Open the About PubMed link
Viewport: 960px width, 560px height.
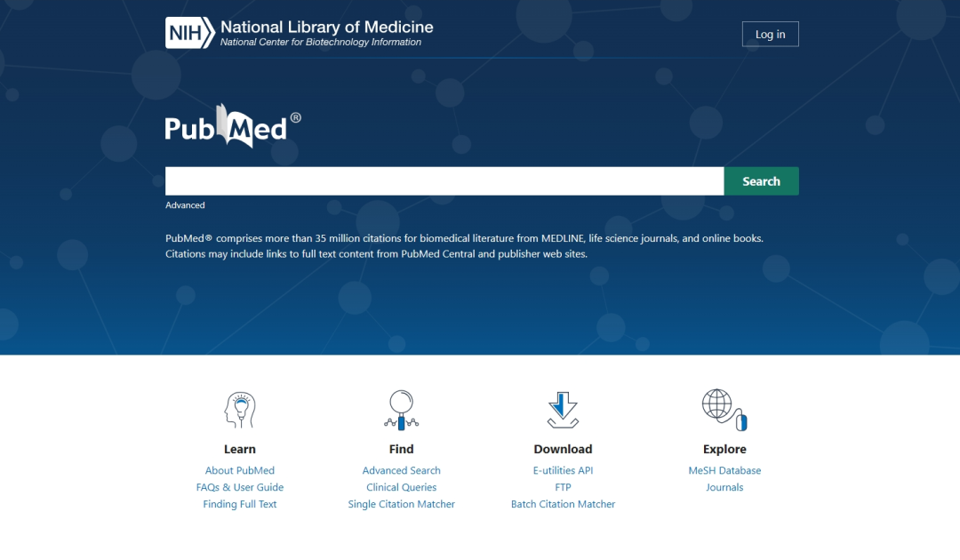pyautogui.click(x=239, y=470)
